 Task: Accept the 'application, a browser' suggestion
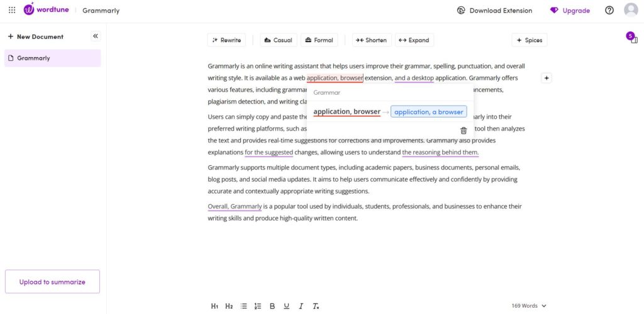pos(428,112)
